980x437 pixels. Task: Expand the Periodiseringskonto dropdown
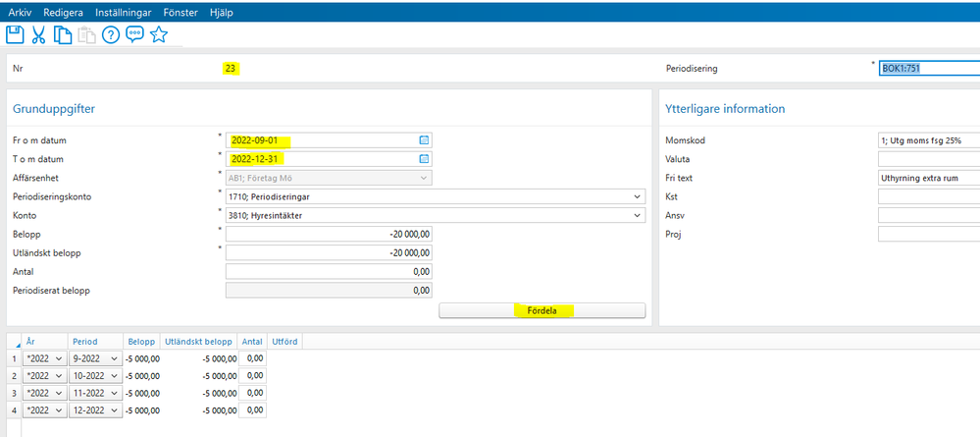point(637,196)
